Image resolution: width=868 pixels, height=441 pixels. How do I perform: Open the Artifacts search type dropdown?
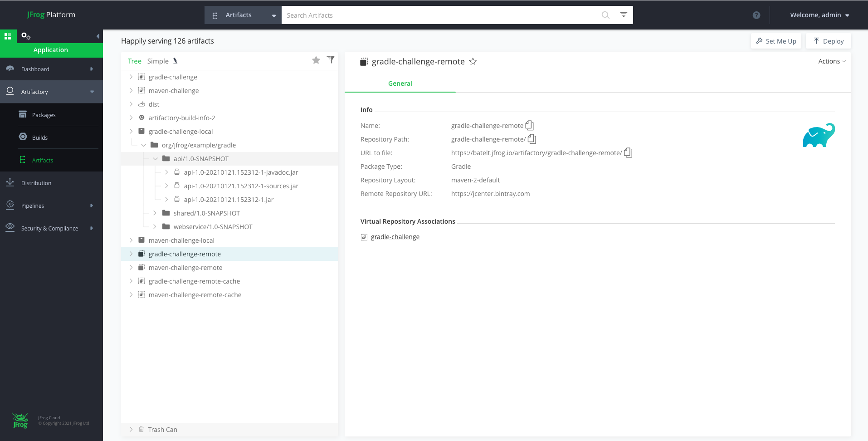point(243,15)
